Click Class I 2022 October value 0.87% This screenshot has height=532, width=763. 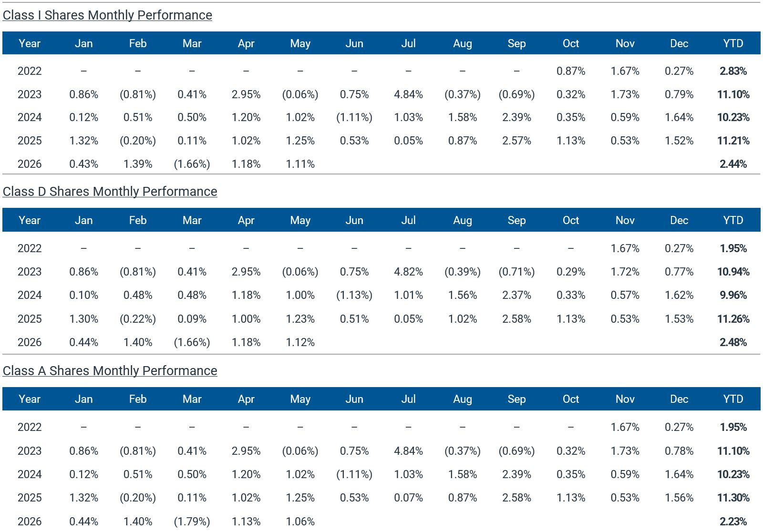tap(571, 71)
